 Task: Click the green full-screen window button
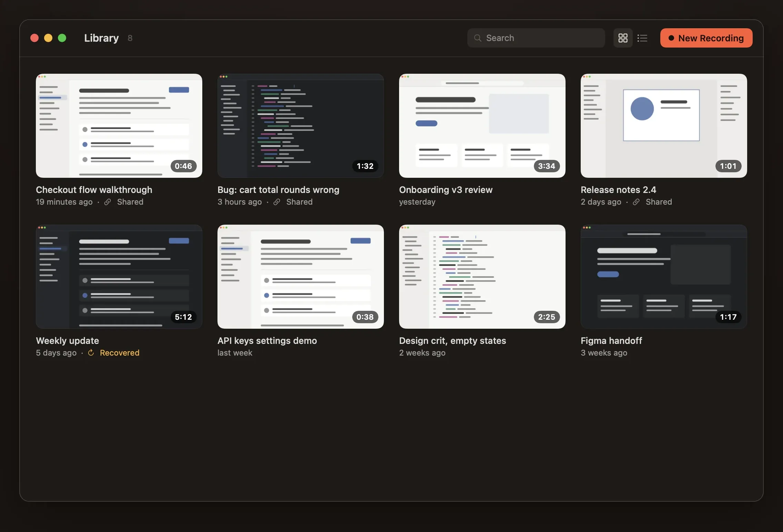(62, 38)
